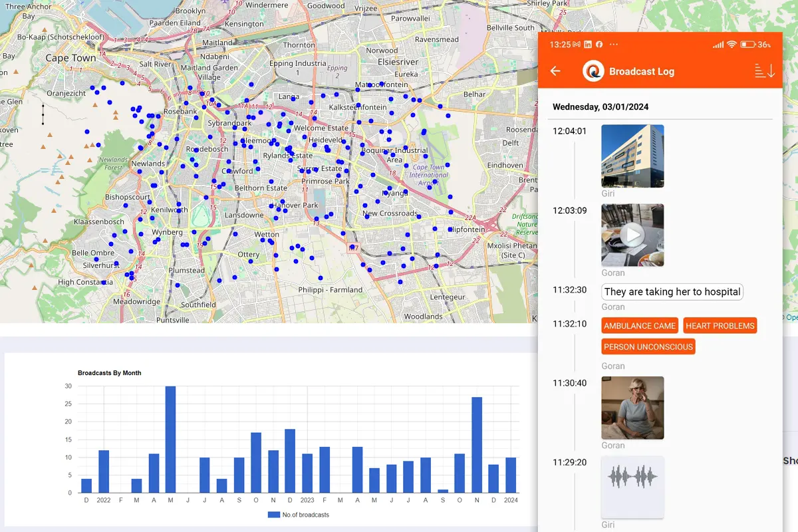
Task: Click the Cape Town International Airport label
Action: 429,174
